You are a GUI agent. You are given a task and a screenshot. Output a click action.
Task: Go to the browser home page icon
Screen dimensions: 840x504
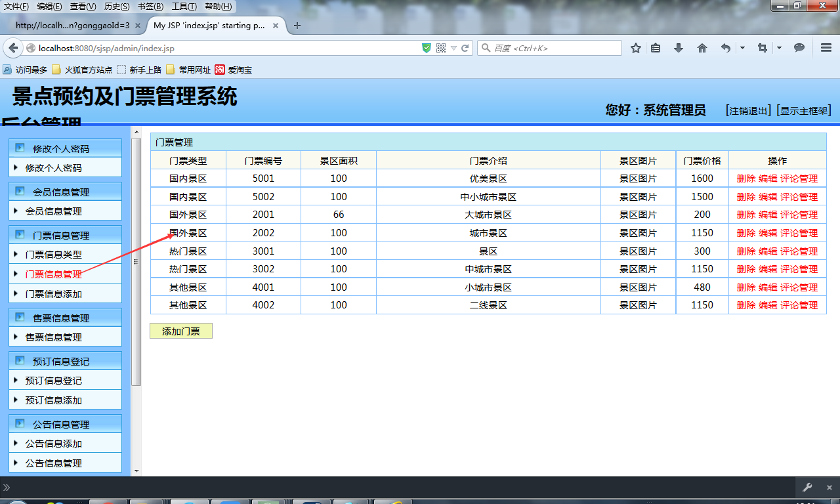coord(702,48)
